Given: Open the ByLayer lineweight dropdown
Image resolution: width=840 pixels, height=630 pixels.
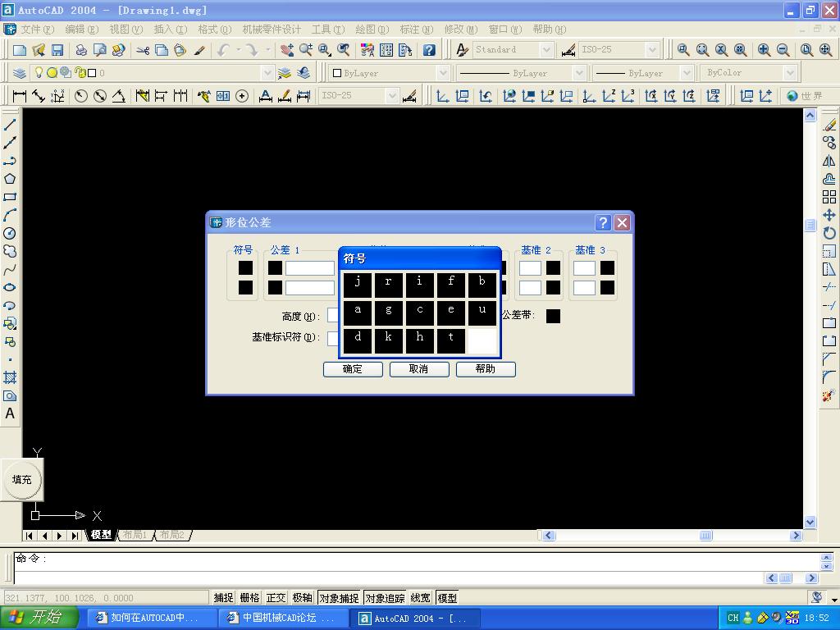Looking at the screenshot, I should pos(687,73).
